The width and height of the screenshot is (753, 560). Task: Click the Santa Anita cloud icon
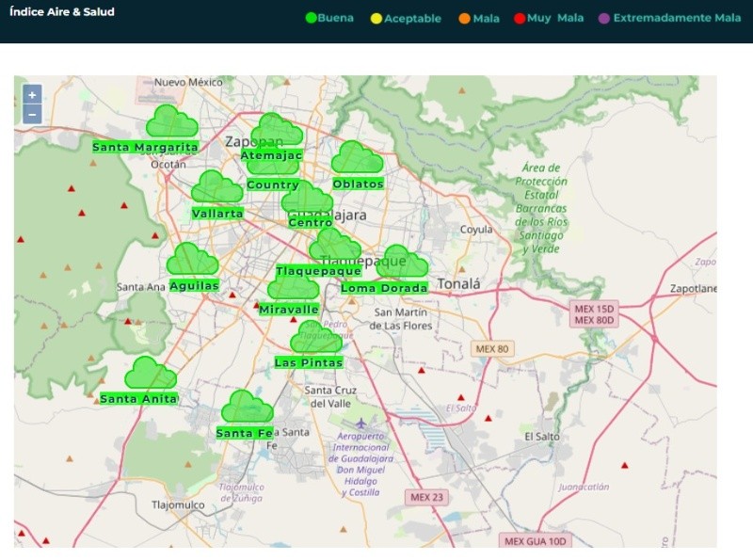pyautogui.click(x=150, y=374)
